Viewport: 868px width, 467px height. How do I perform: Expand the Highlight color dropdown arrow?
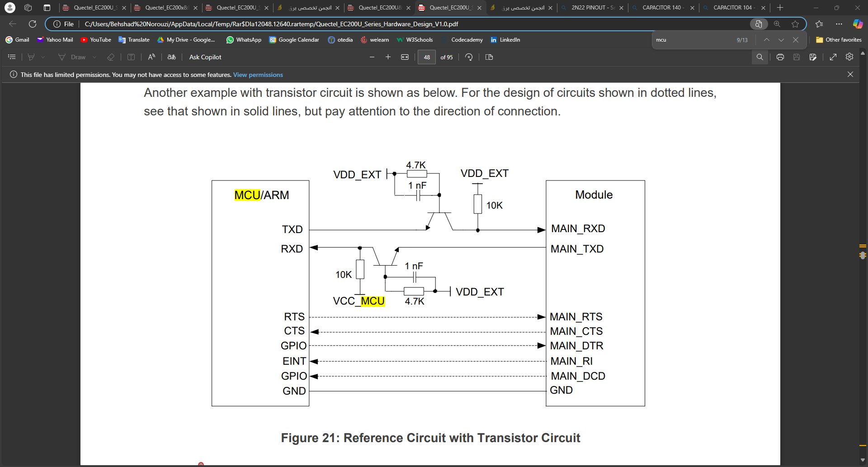(43, 57)
